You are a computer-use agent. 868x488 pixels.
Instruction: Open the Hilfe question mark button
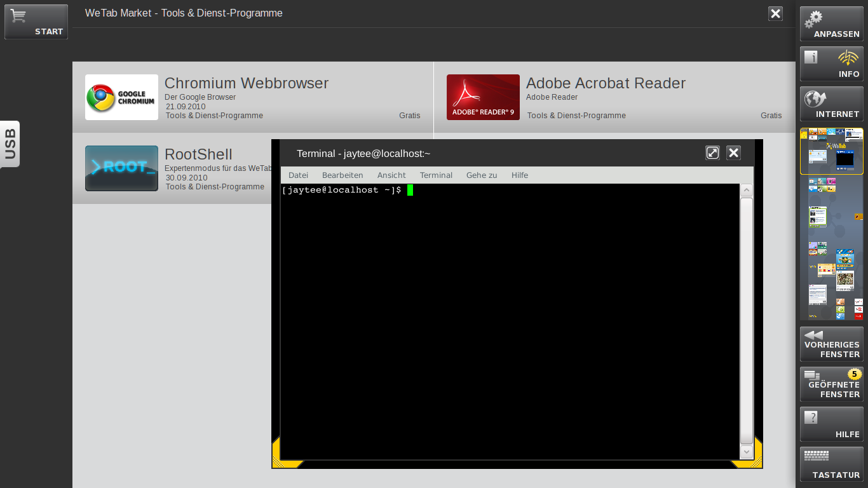(x=831, y=424)
